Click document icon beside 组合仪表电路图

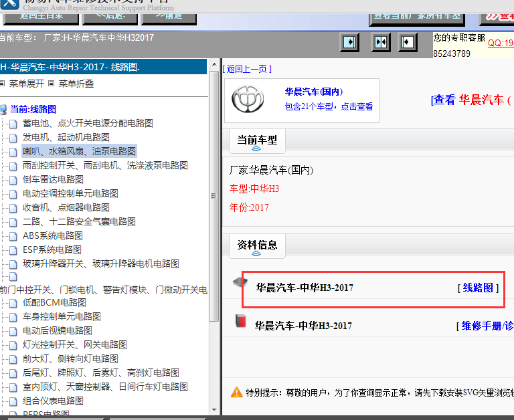[x=13, y=402]
